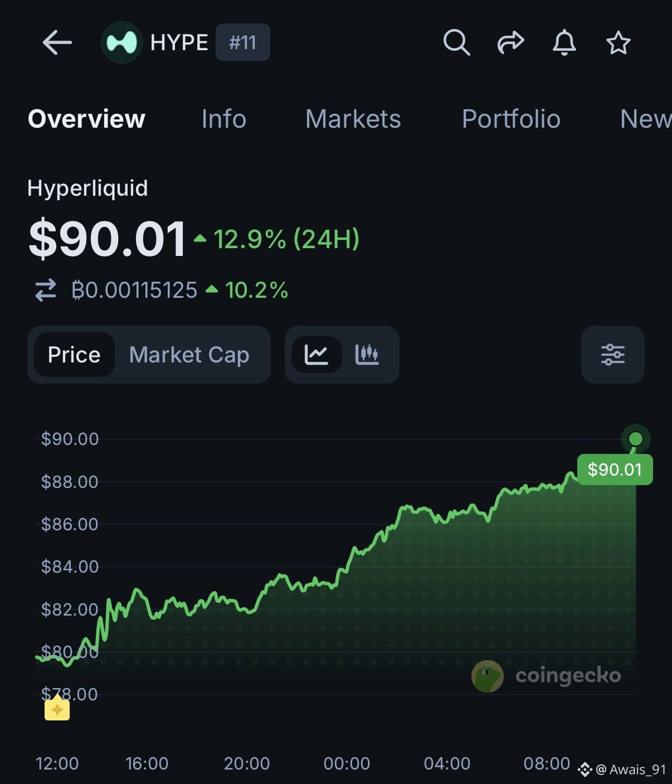Open the Markets tab
Image resolution: width=672 pixels, height=784 pixels.
[353, 119]
